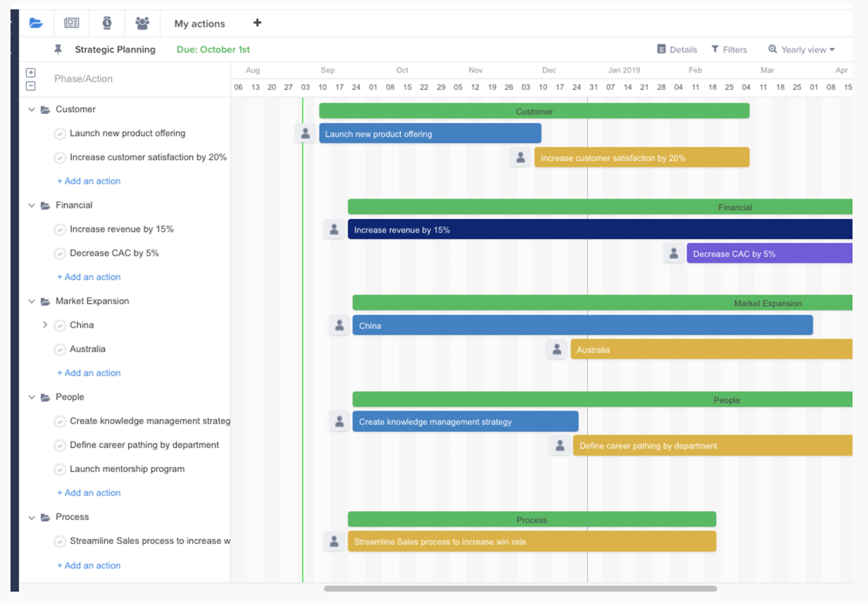Open the Details panel
Screen dimensions: 868x604
(677, 50)
